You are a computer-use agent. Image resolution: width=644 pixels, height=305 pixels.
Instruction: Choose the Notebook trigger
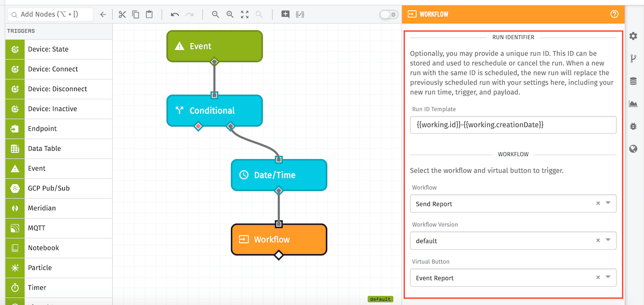point(59,248)
